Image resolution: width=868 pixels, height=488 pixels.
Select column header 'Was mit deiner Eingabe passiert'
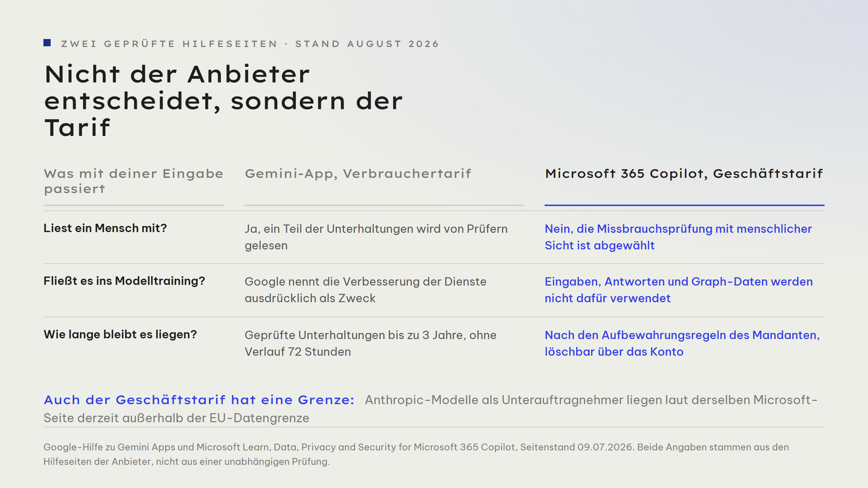(x=134, y=181)
